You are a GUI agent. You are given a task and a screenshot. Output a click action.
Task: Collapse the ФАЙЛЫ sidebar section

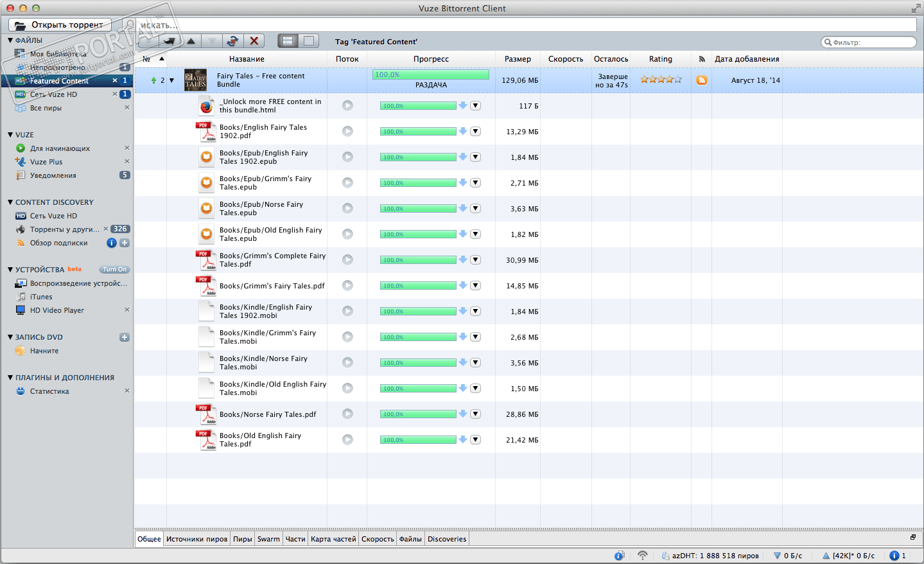tap(10, 40)
